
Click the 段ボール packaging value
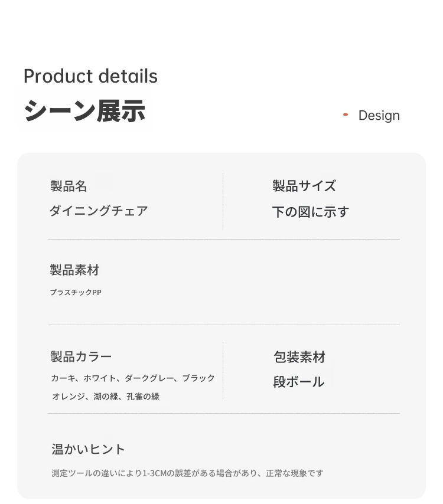pos(298,382)
